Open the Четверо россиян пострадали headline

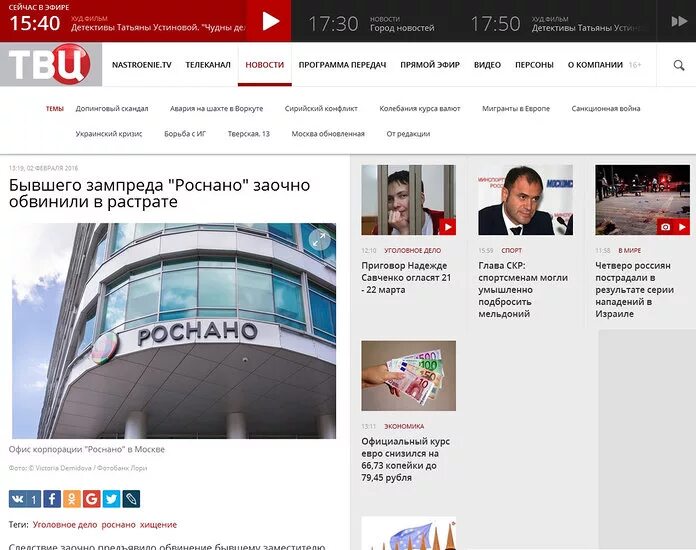634,289
